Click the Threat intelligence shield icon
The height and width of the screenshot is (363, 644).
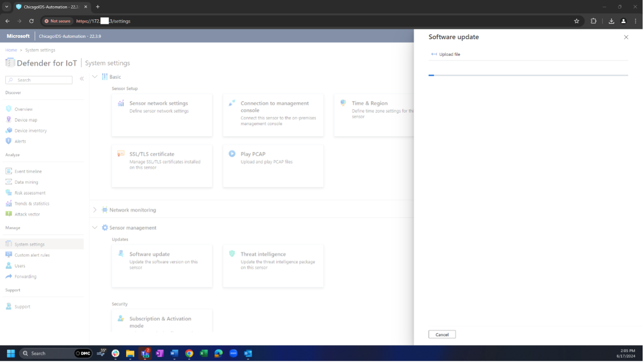click(232, 254)
